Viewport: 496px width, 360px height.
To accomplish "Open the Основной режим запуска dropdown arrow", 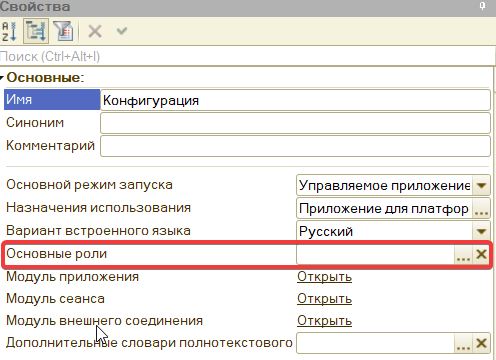I will (481, 185).
